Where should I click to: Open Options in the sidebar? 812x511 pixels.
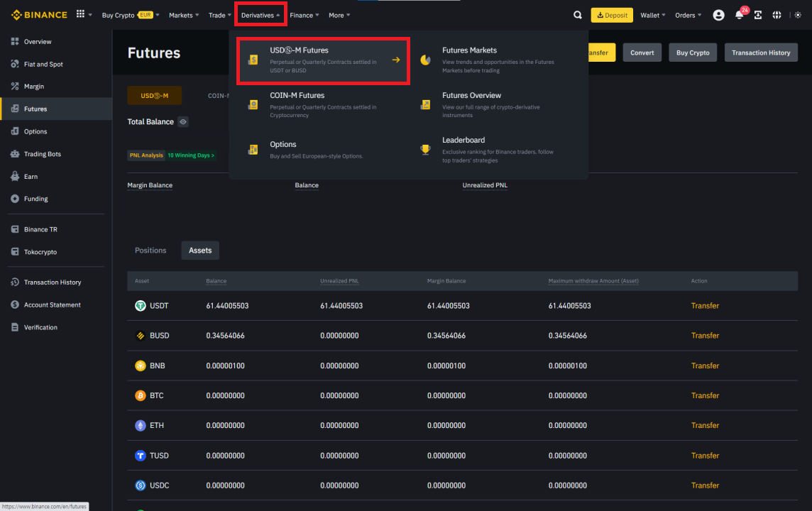click(56, 131)
